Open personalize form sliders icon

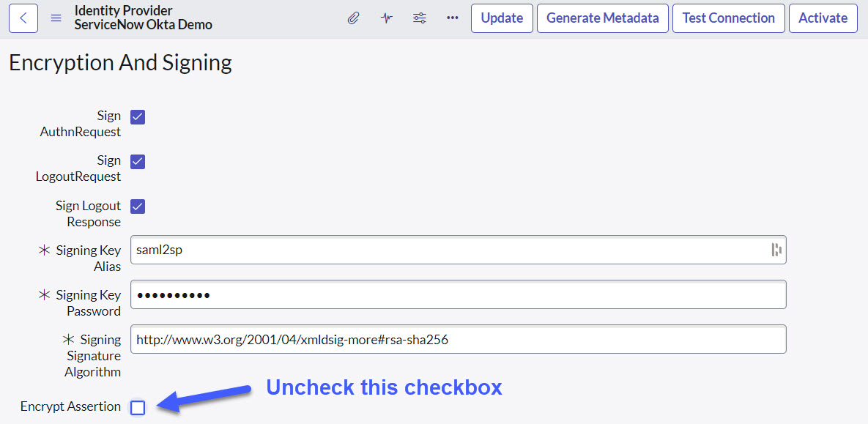click(x=420, y=18)
